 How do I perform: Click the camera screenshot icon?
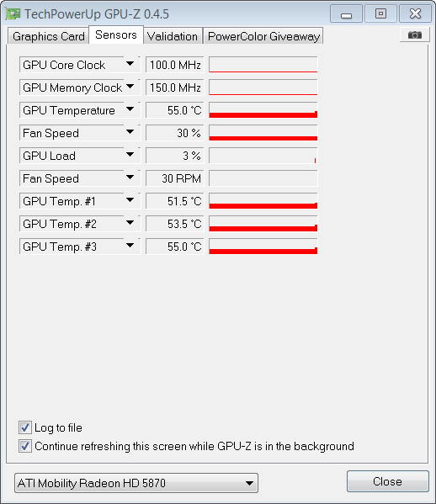pos(414,34)
